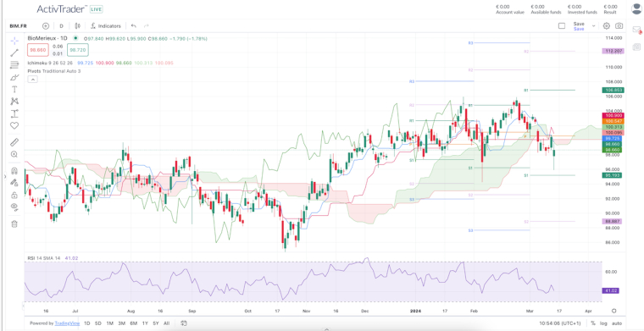Select 5Y time range
The height and width of the screenshot is (331, 644).
[156, 323]
